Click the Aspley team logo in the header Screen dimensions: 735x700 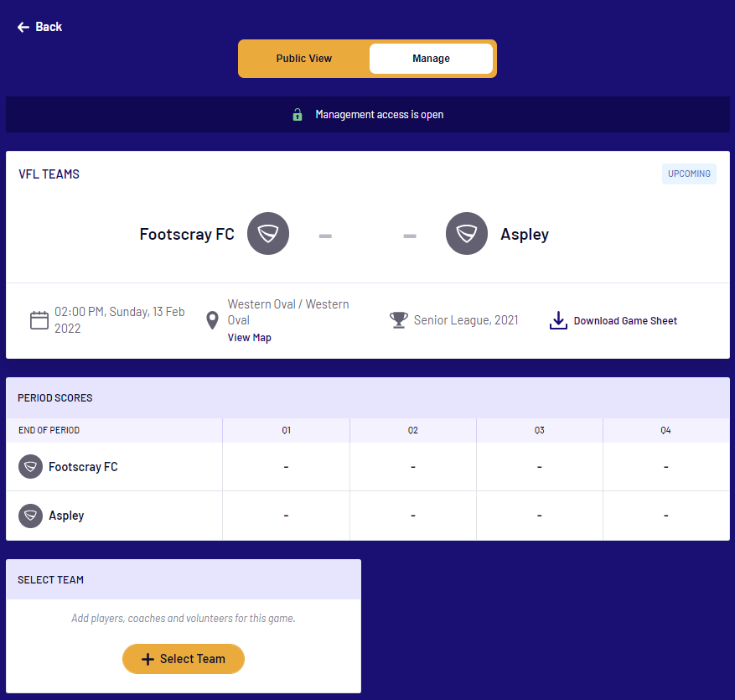(x=467, y=234)
